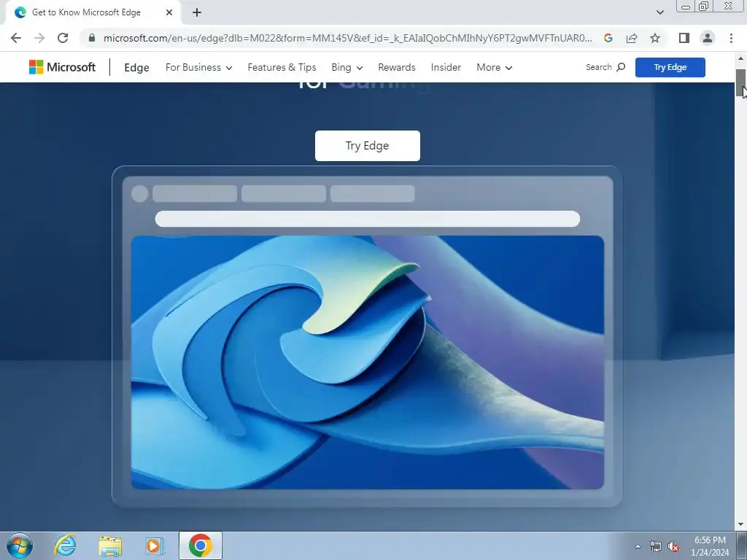Open Windows Media Player from taskbar
The height and width of the screenshot is (560, 747).
click(155, 545)
